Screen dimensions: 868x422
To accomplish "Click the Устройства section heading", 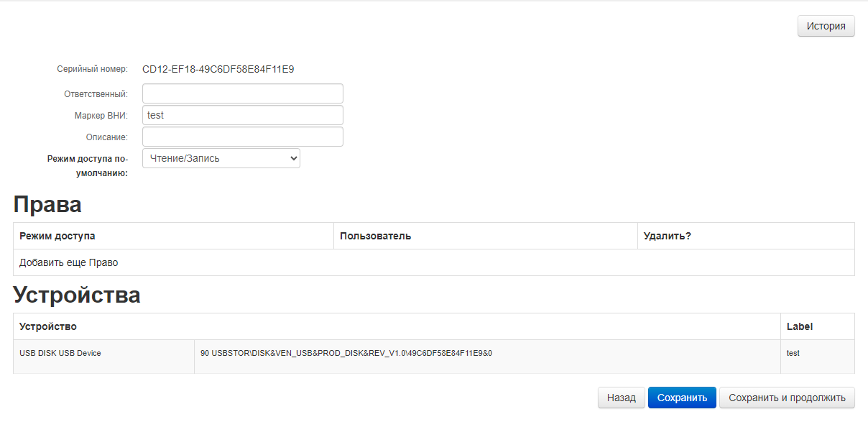I will pyautogui.click(x=77, y=295).
